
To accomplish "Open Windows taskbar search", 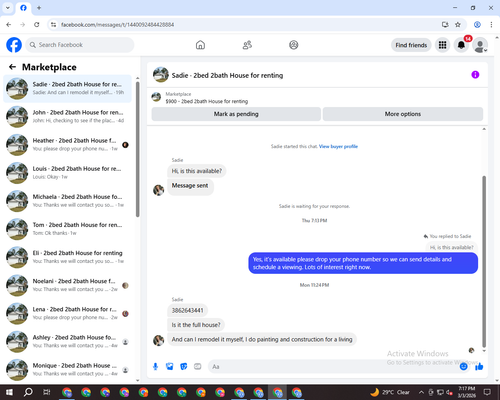I will click(28, 392).
